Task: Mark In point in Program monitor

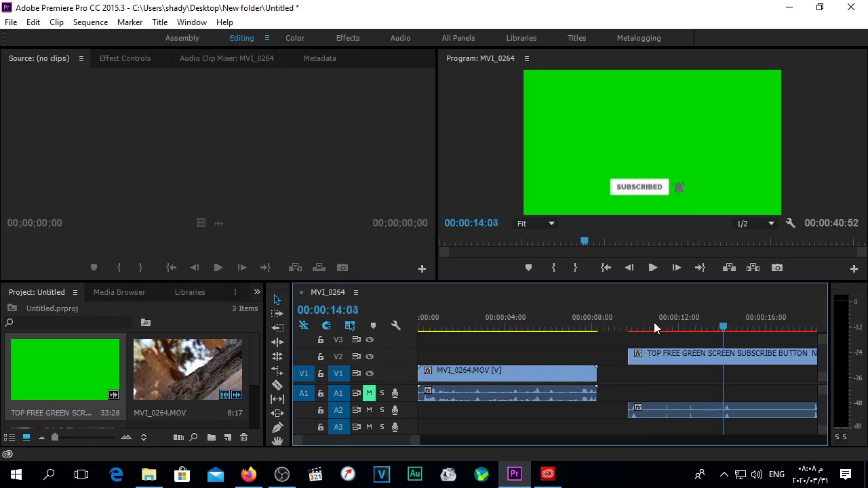Action: [x=553, y=268]
